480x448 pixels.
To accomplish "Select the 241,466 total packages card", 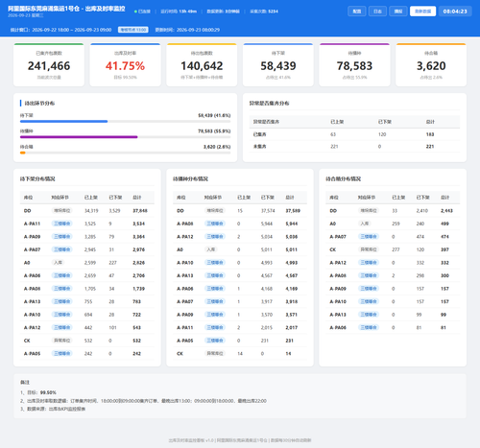I will [x=49, y=65].
